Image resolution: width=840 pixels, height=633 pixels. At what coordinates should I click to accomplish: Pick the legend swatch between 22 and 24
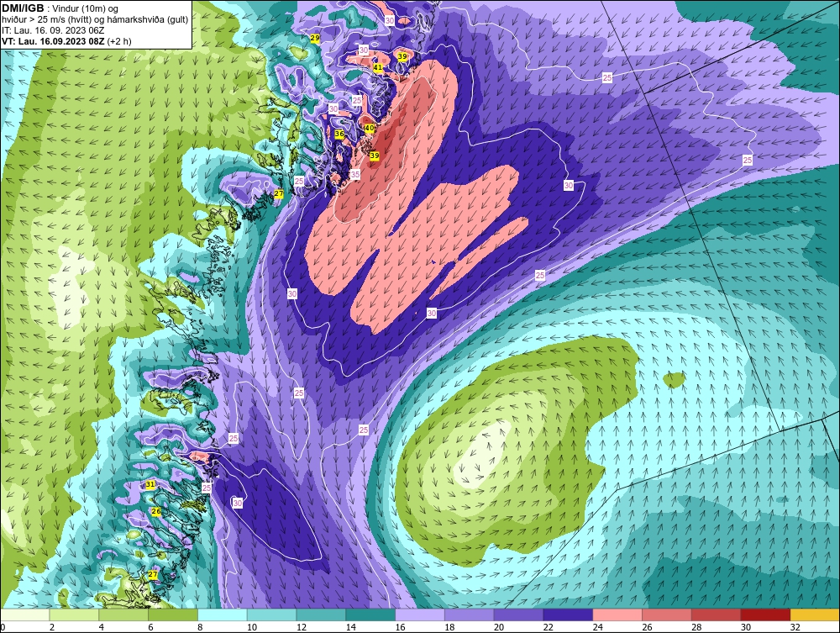point(568,615)
